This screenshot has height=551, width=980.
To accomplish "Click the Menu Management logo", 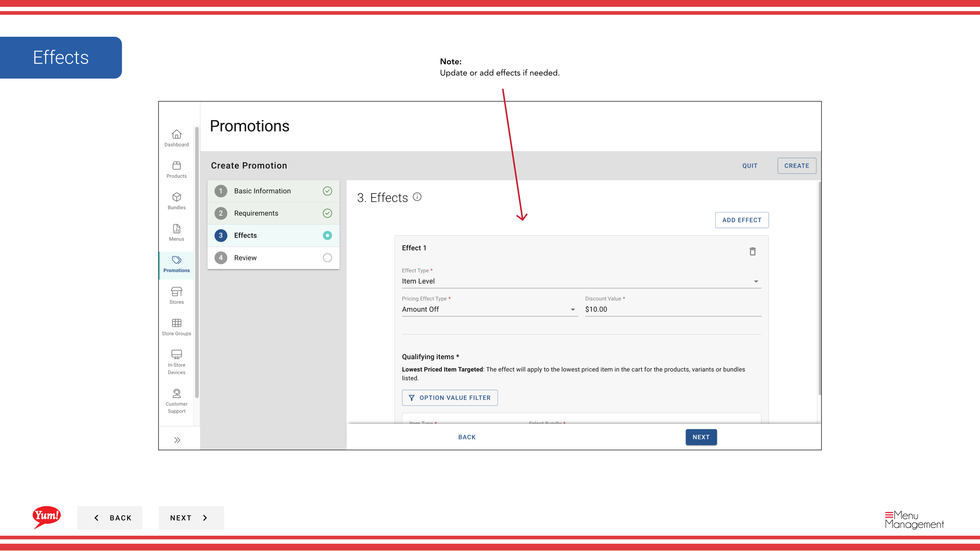I will (914, 520).
